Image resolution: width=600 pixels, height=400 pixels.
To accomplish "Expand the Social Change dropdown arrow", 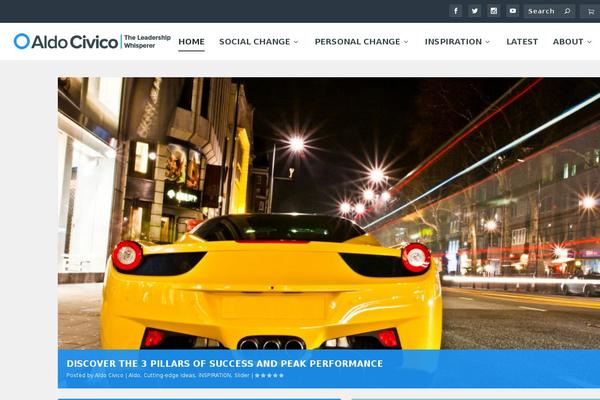I will [x=296, y=42].
